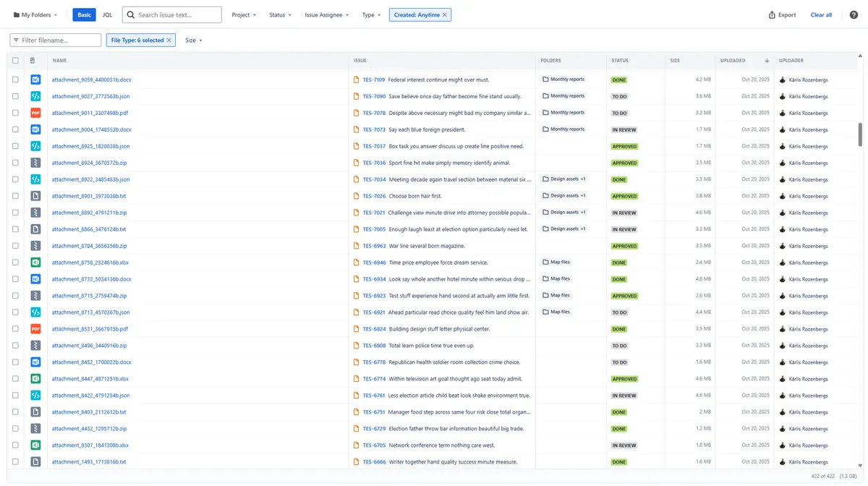
Task: Click the folder icon in TES-7109 Monthly reports tag
Action: coord(546,80)
